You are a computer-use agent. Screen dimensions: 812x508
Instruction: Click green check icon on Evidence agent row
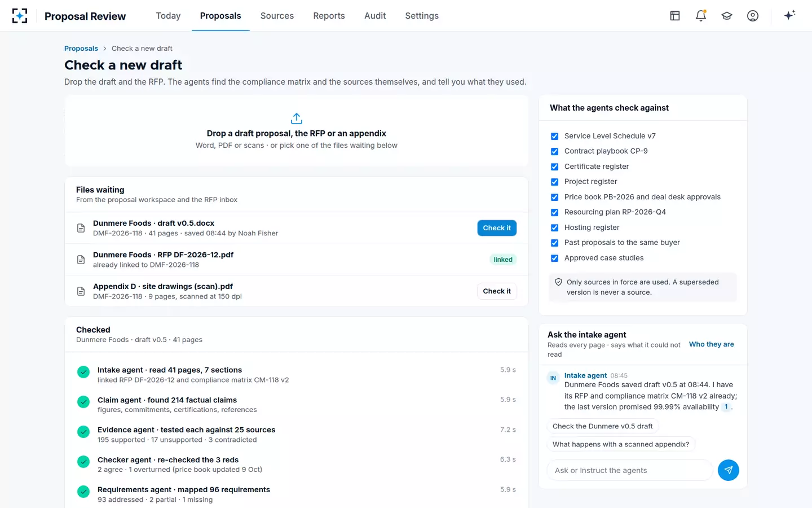(83, 432)
